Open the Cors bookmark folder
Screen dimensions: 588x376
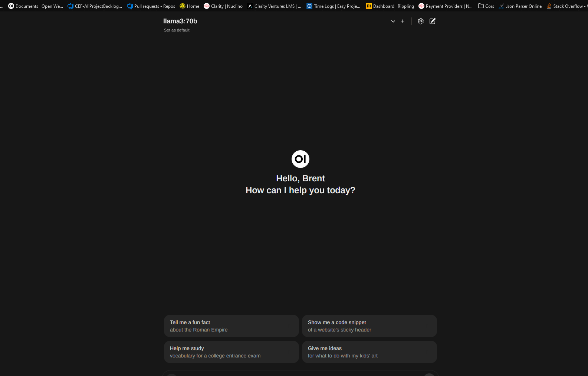click(x=486, y=6)
